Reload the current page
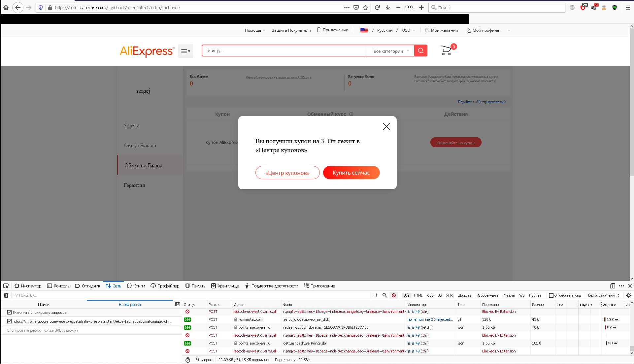634x364 pixels. pos(377,8)
